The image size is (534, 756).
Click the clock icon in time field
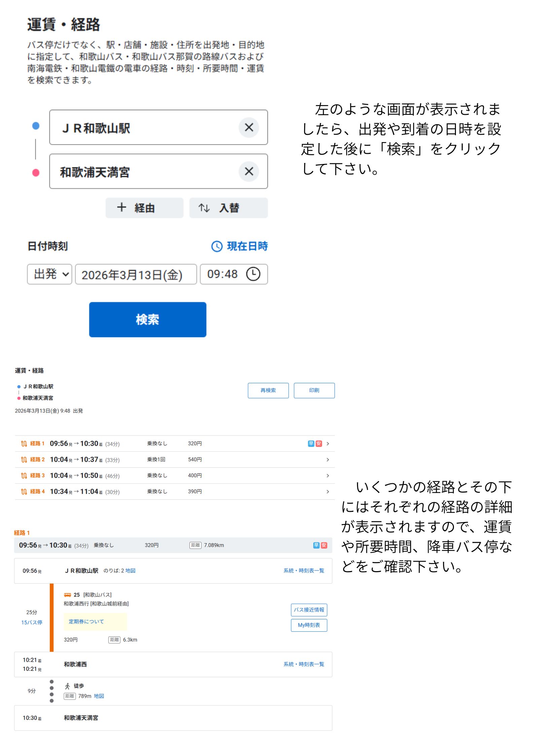click(253, 274)
